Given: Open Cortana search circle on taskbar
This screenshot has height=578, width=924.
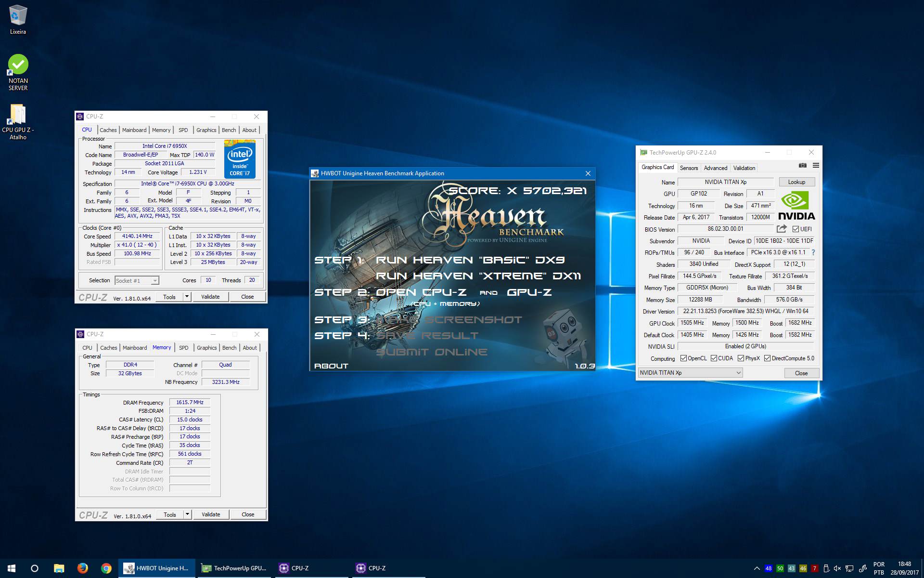Looking at the screenshot, I should click(35, 568).
